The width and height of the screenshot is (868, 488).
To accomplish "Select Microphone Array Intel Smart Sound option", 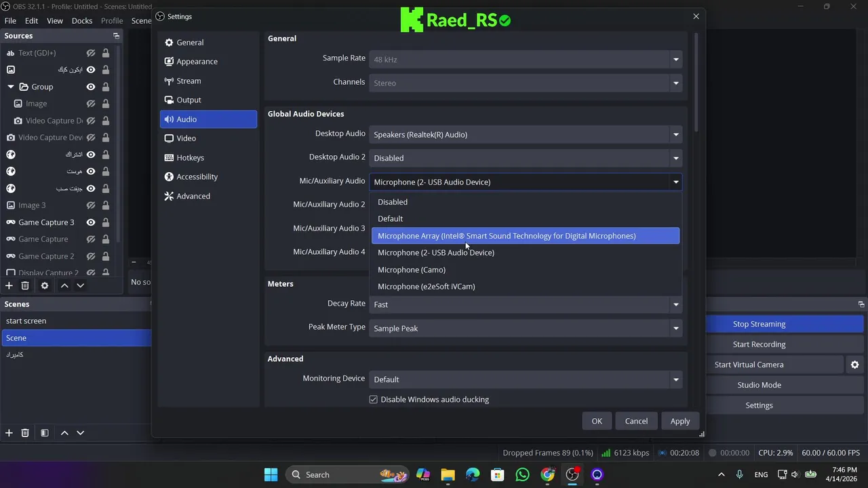I will click(526, 236).
